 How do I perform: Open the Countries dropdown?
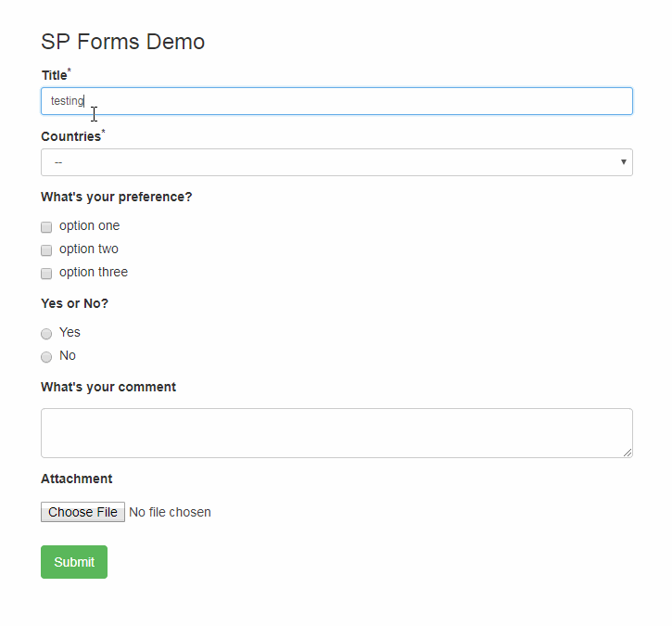click(336, 162)
